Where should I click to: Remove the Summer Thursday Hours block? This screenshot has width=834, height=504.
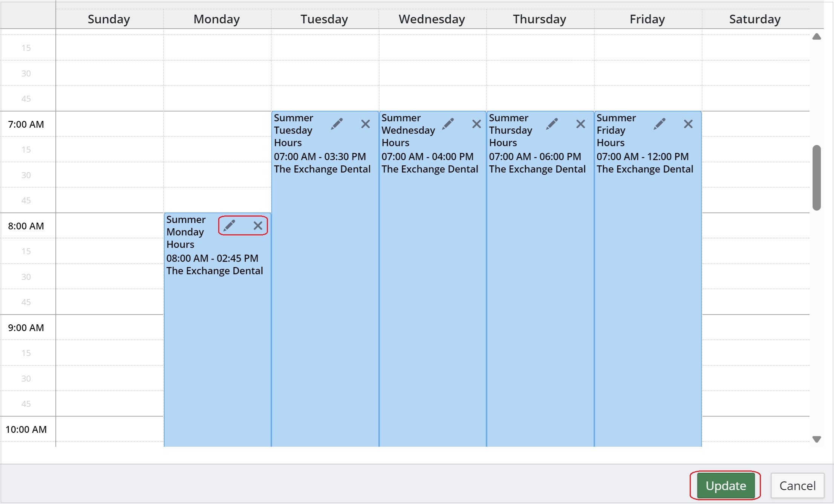point(580,124)
